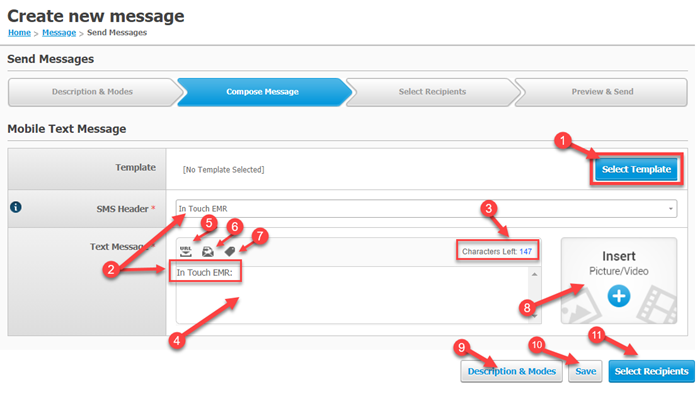Click the Insert URL toolbar icon

point(186,251)
